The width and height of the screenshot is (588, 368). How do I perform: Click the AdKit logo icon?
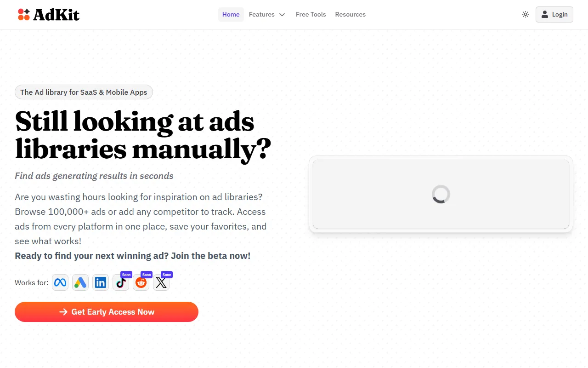point(24,15)
